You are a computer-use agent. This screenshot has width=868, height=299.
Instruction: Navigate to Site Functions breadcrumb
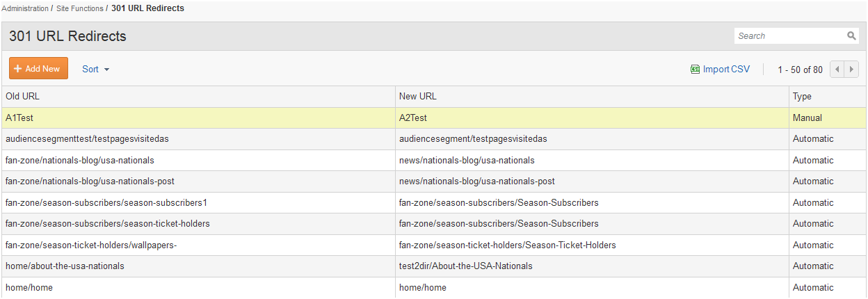(80, 8)
